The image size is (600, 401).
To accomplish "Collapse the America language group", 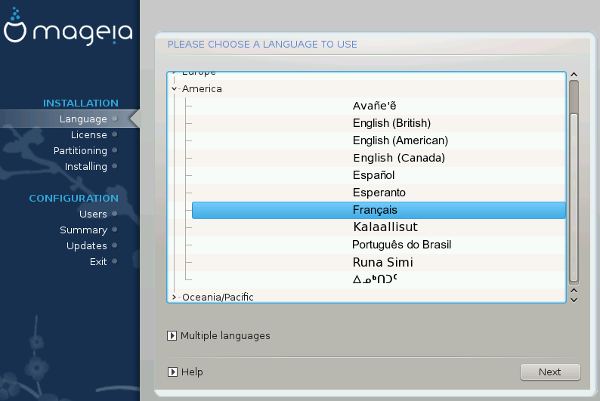I will tap(174, 89).
